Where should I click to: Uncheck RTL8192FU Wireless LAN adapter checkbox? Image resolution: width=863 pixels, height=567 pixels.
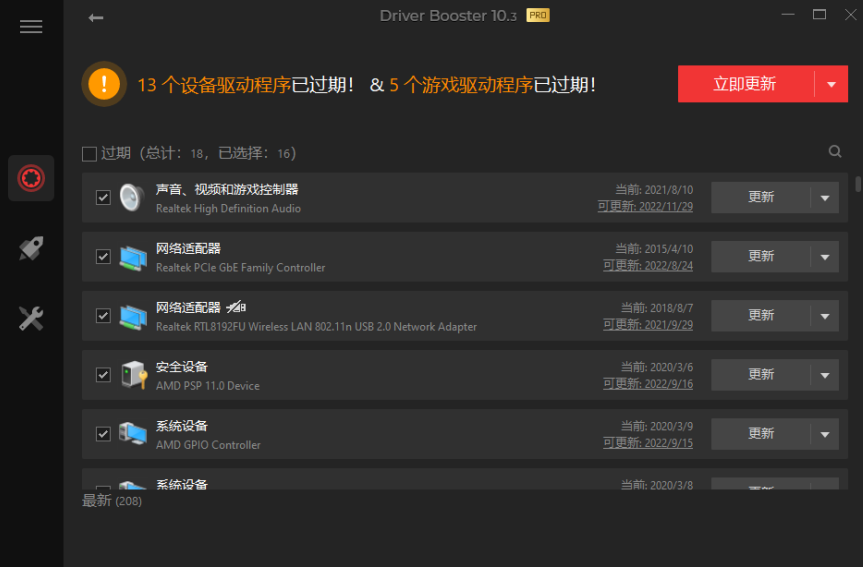pyautogui.click(x=103, y=315)
